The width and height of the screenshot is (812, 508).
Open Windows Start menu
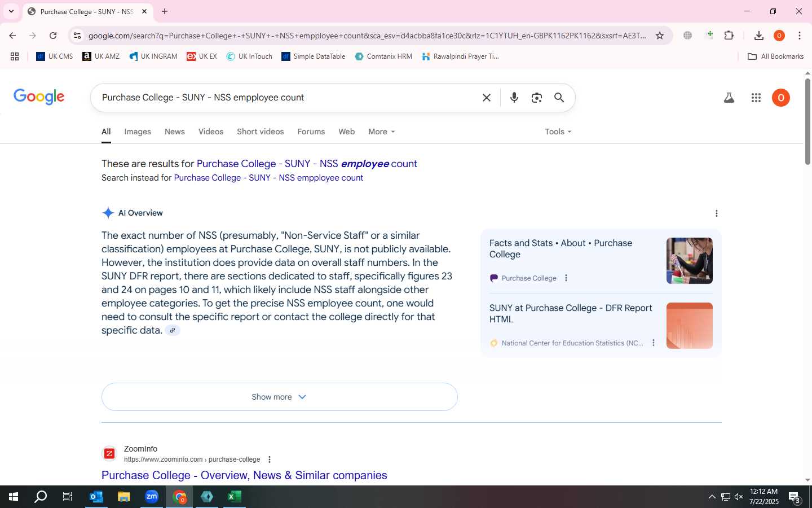pyautogui.click(x=14, y=497)
